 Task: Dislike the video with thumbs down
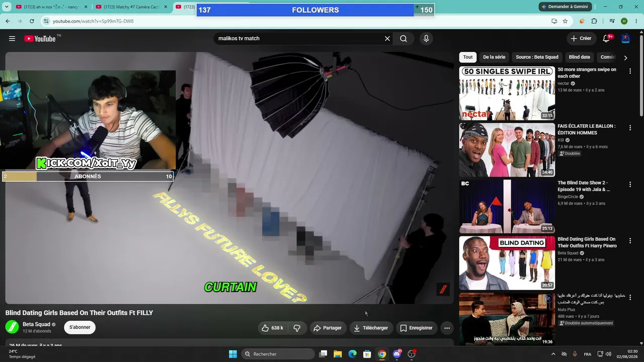297,328
